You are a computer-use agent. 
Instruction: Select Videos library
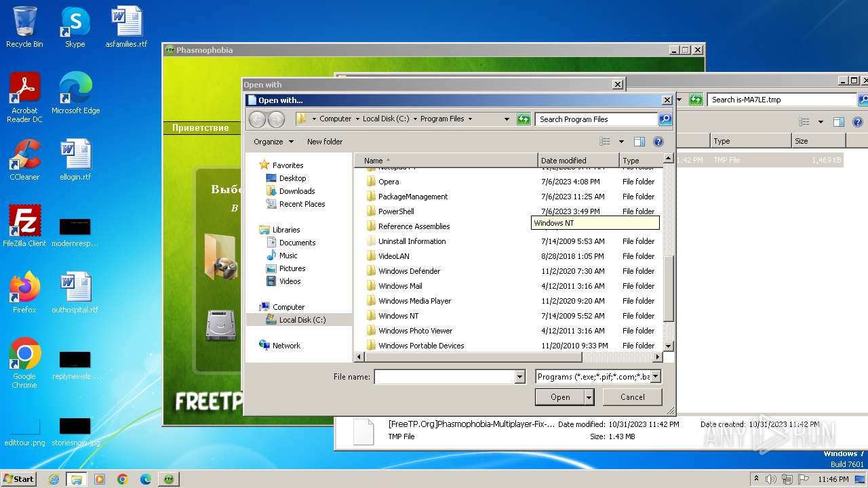[x=290, y=281]
